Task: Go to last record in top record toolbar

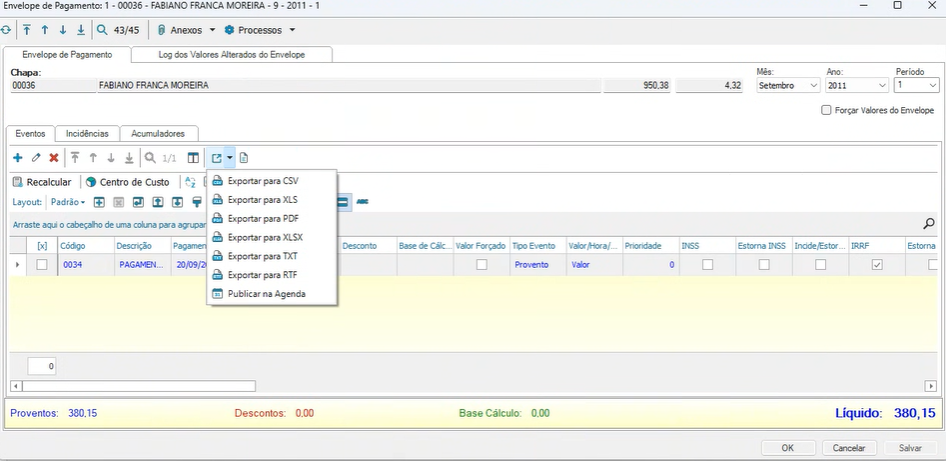Action: (81, 30)
